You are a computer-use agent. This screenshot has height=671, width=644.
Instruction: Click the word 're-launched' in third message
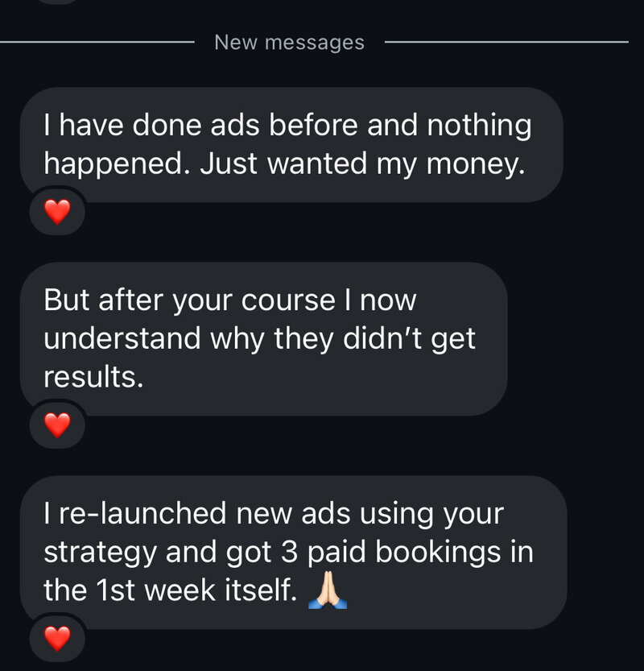[142, 513]
